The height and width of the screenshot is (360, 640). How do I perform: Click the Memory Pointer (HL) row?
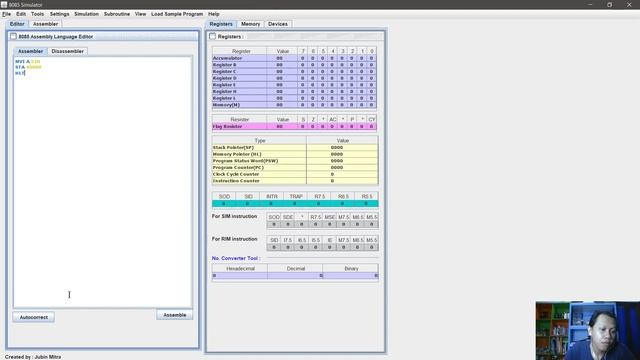pos(295,154)
